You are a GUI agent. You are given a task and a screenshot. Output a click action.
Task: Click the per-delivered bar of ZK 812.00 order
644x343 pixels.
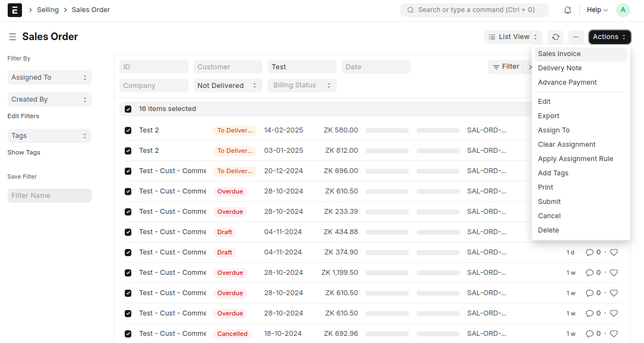(x=387, y=151)
